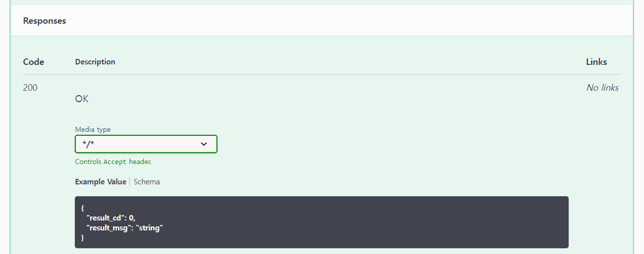Select the 200 response code
Image resolution: width=644 pixels, height=254 pixels.
(x=30, y=88)
